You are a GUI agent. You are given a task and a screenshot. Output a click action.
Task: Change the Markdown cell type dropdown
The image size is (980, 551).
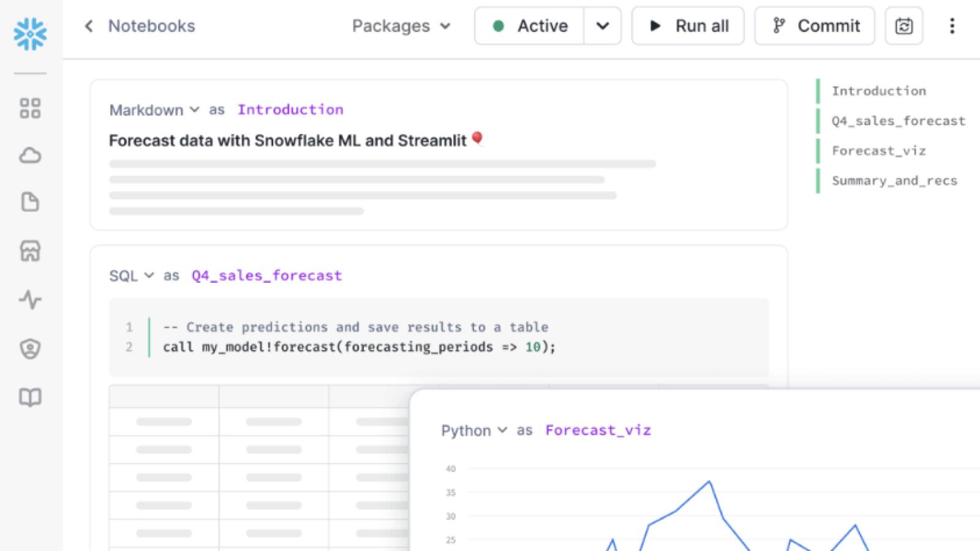(x=154, y=110)
